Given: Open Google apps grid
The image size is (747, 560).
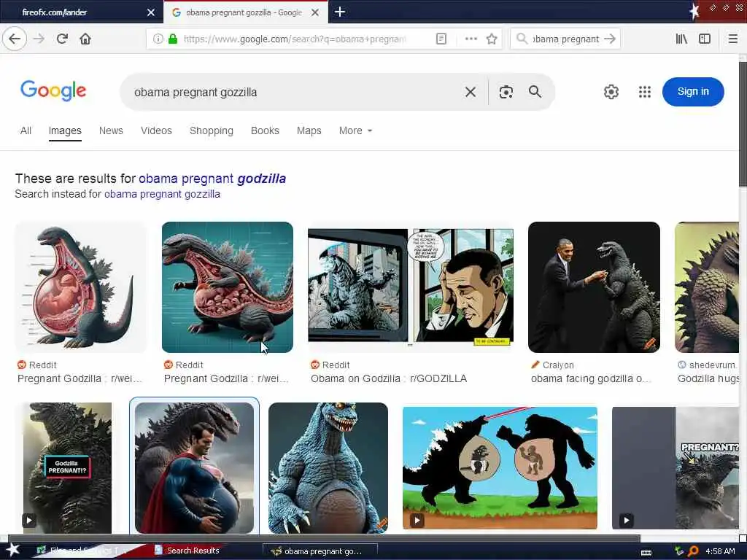Looking at the screenshot, I should pos(645,92).
